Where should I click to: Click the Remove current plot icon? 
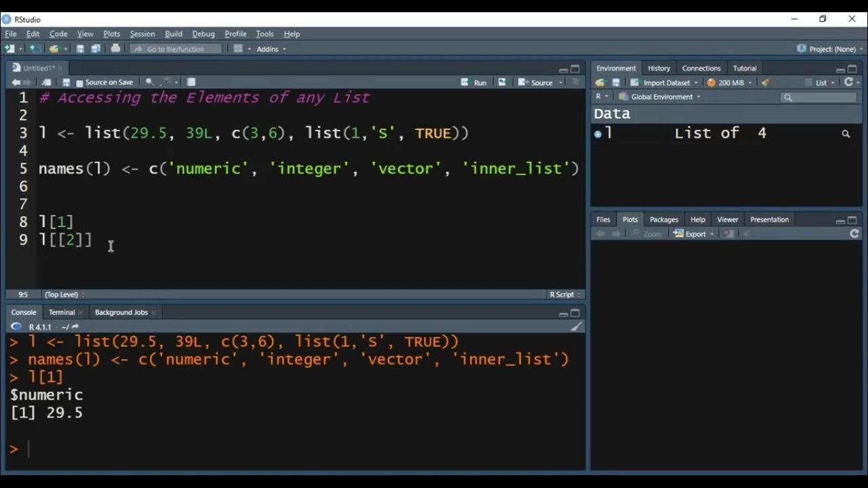click(729, 234)
